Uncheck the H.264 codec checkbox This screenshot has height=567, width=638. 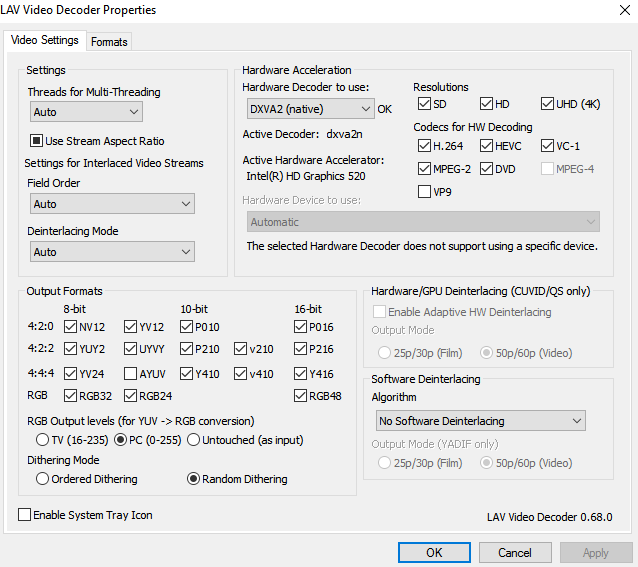(425, 146)
